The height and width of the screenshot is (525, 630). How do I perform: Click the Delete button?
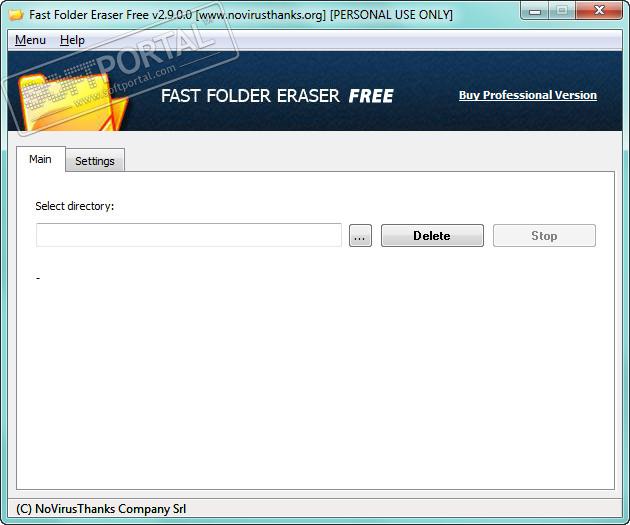click(432, 235)
